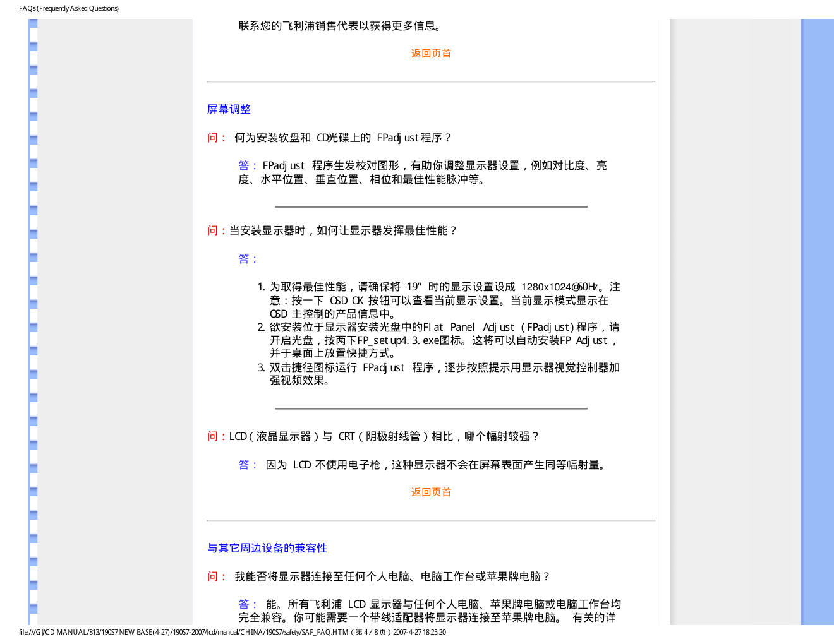834x644 pixels.
Task: Select the 与其它周边设备的兼容性 section heading
Action: (267, 549)
